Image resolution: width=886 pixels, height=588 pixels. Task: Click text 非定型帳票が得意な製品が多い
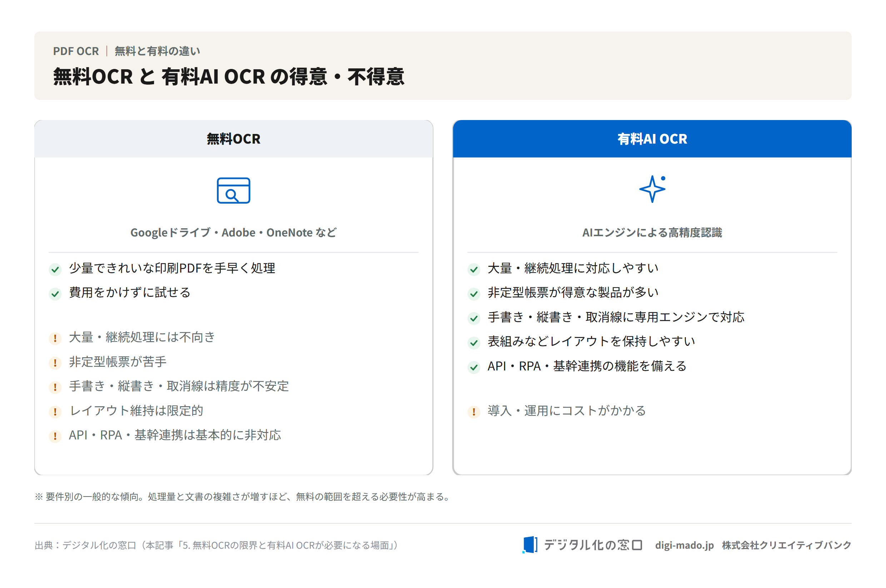[573, 293]
